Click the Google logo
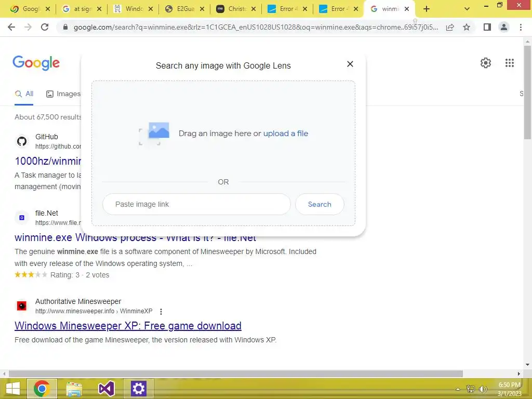532x399 pixels. click(36, 63)
